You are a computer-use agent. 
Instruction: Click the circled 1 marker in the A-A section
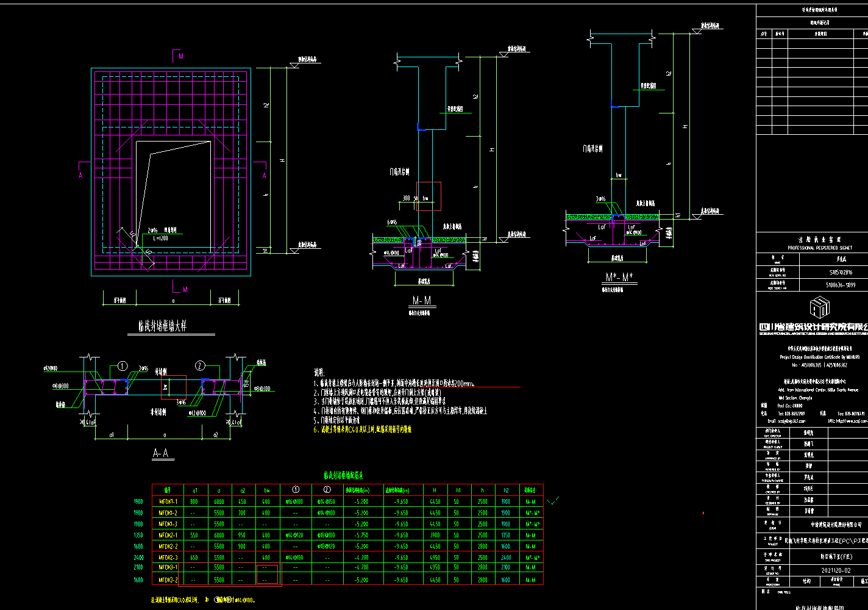[x=123, y=366]
